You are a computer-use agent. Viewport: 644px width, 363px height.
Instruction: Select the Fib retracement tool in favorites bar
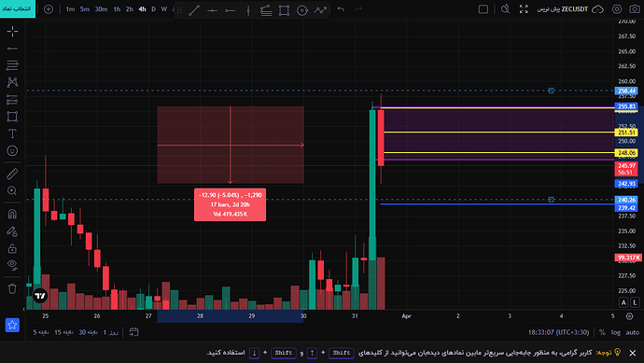coord(266,10)
